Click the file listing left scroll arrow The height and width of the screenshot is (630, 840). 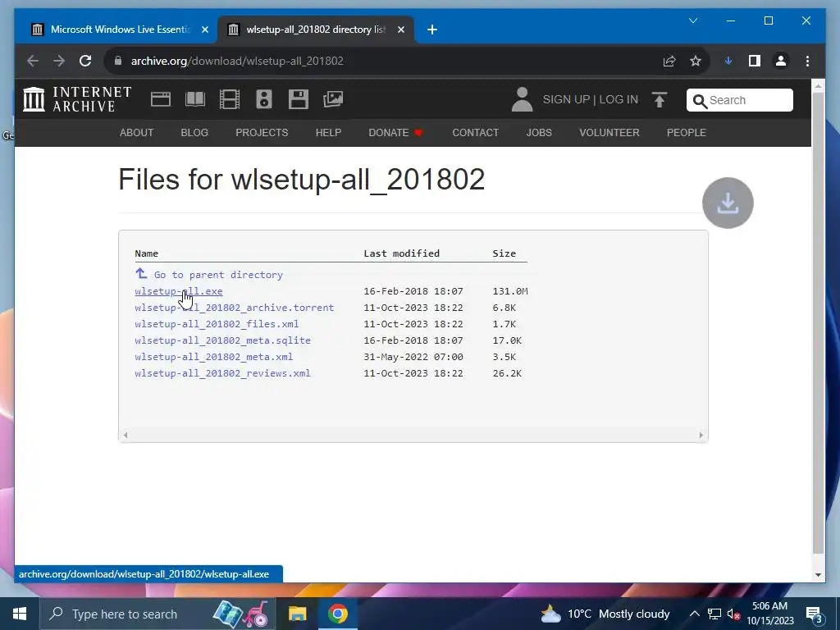(x=126, y=435)
